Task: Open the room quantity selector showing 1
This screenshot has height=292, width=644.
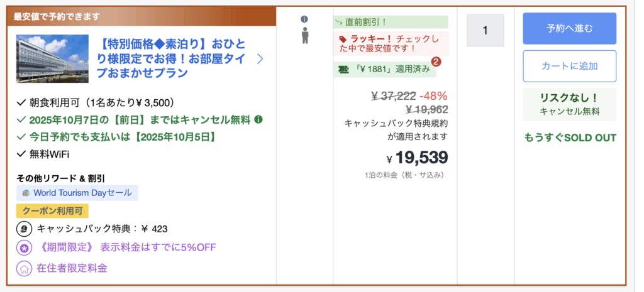Action: tap(485, 30)
